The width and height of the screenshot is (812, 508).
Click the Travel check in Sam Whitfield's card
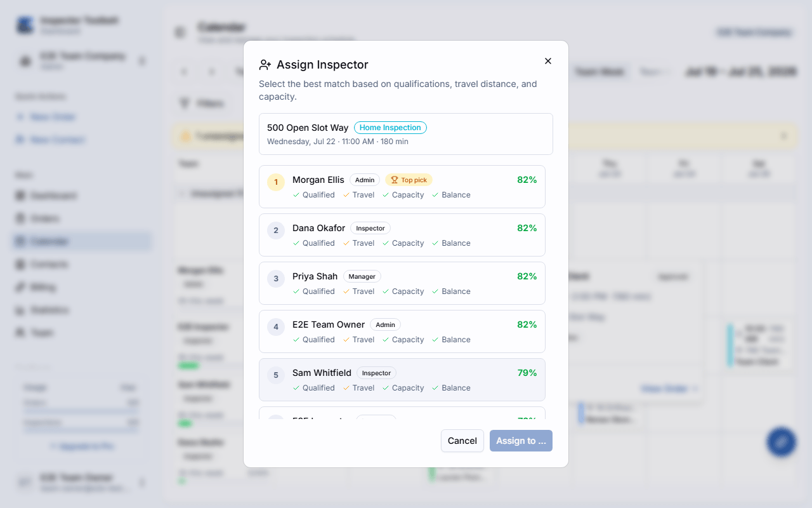click(359, 388)
